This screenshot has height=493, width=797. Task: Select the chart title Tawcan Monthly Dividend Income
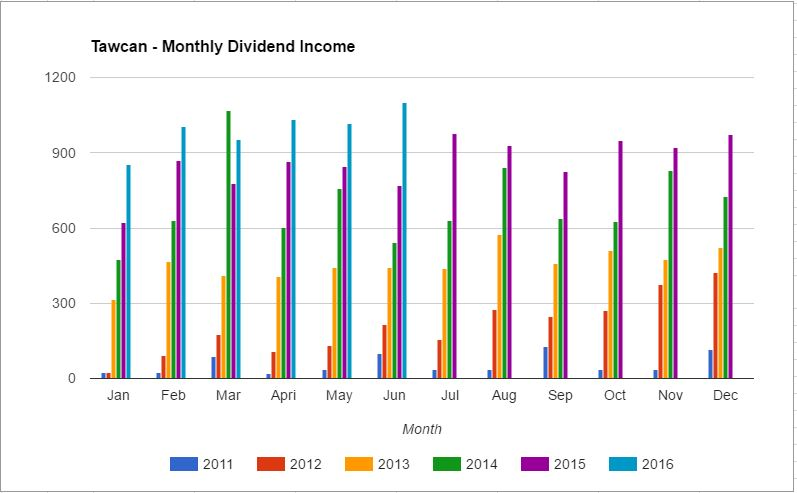222,47
